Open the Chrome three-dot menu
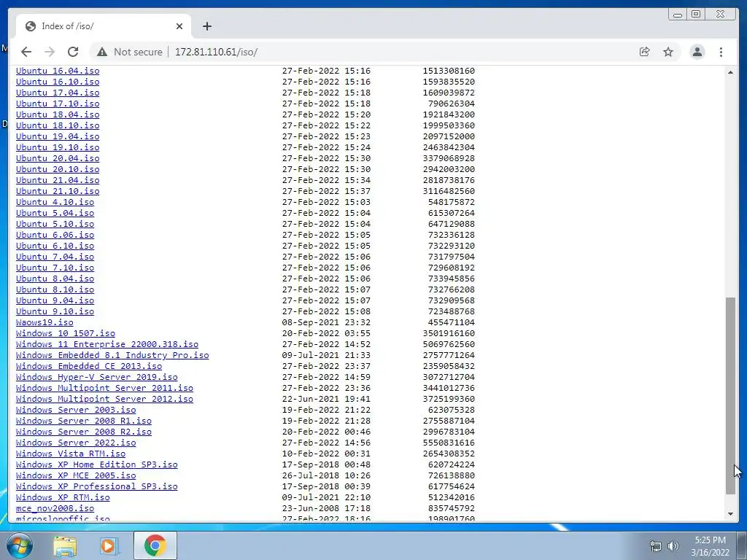Screen dimensions: 747x560 pos(721,52)
